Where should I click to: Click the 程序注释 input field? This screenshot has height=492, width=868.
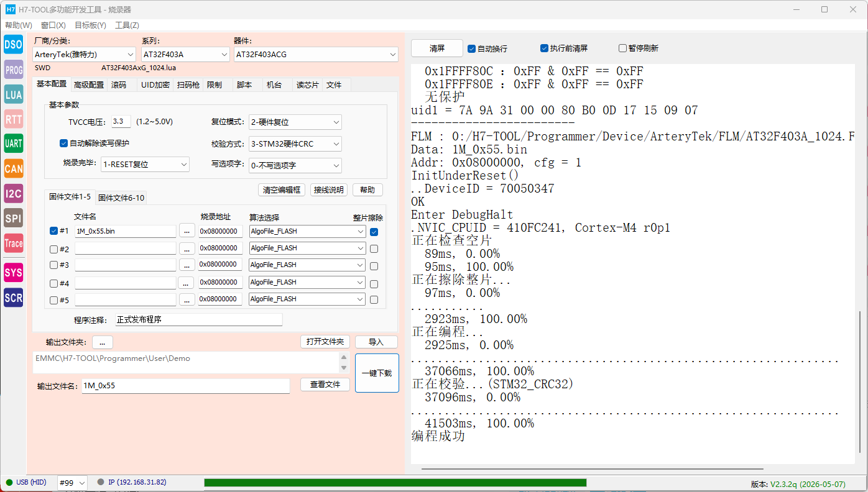click(198, 320)
